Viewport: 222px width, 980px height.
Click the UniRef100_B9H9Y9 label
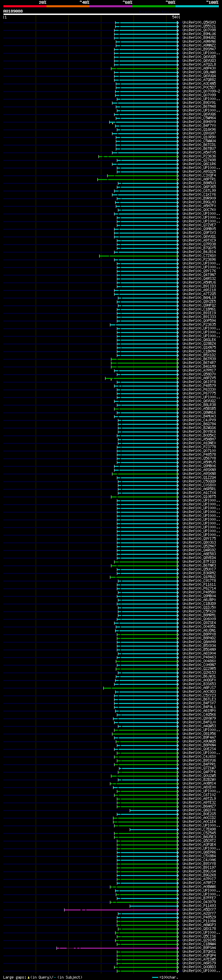click(x=199, y=122)
